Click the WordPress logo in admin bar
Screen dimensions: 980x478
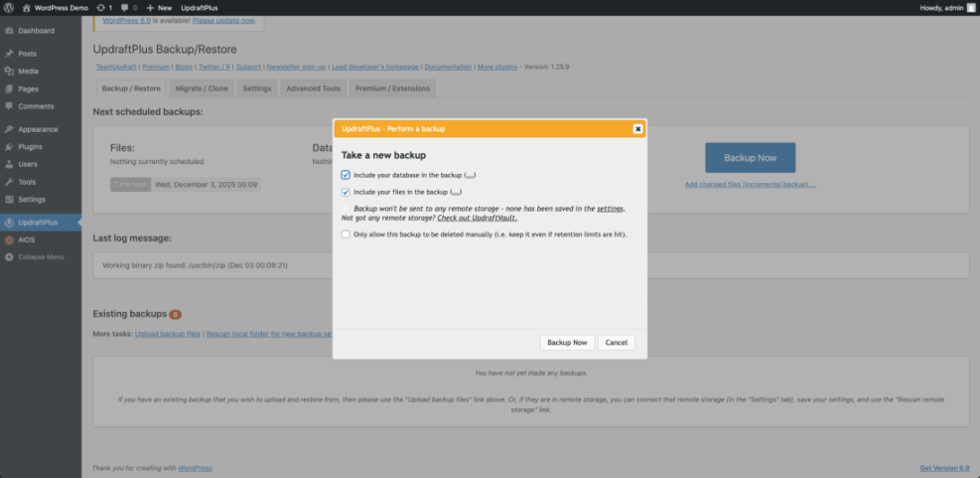coord(9,8)
